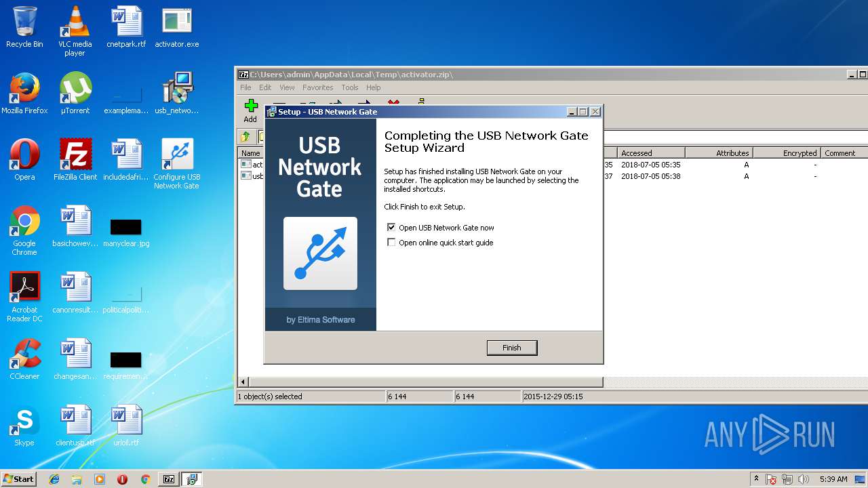This screenshot has width=868, height=488.
Task: Select the politicalpoliti... file on desktop
Action: [126, 300]
